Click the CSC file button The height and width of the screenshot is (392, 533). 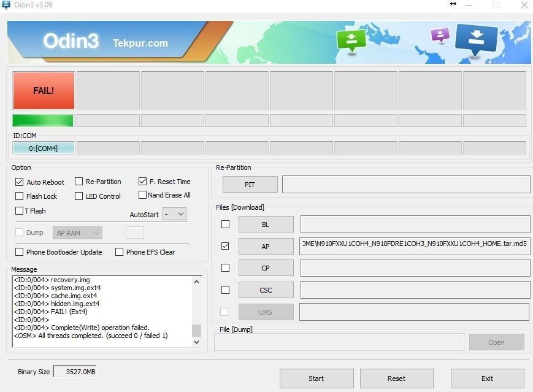click(x=266, y=290)
